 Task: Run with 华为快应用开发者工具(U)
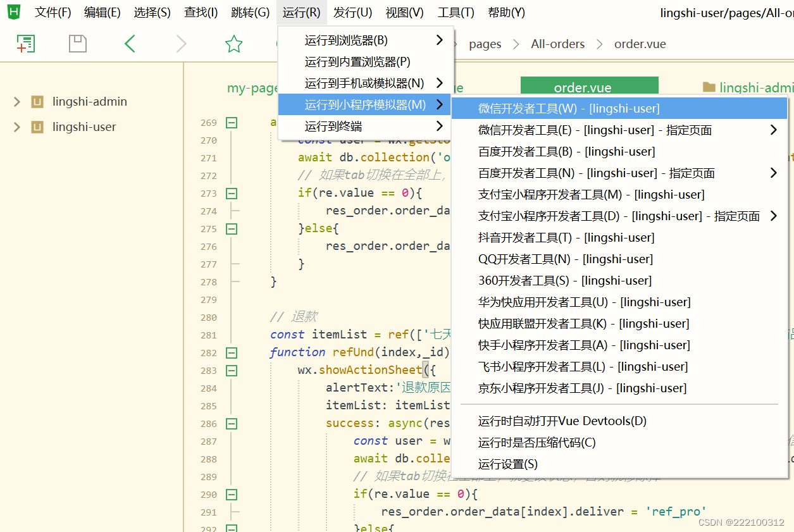point(619,302)
